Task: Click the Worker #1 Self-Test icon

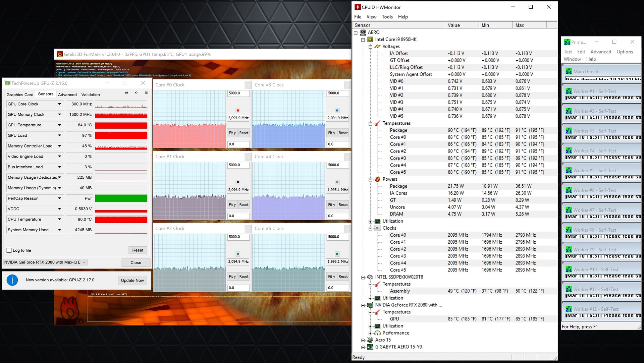Action: coord(569,91)
